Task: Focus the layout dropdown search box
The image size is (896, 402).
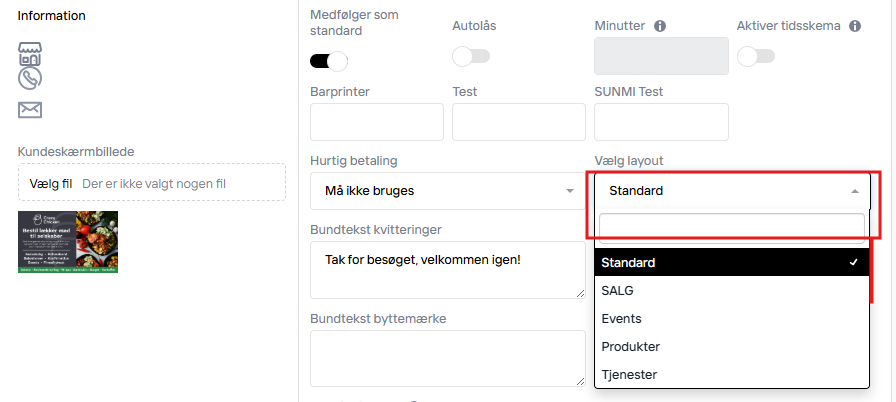Action: tap(731, 227)
